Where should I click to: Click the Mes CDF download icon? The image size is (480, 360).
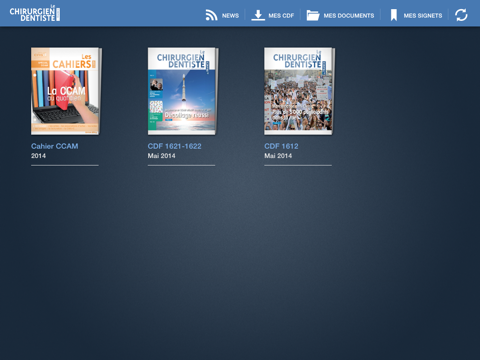click(258, 15)
